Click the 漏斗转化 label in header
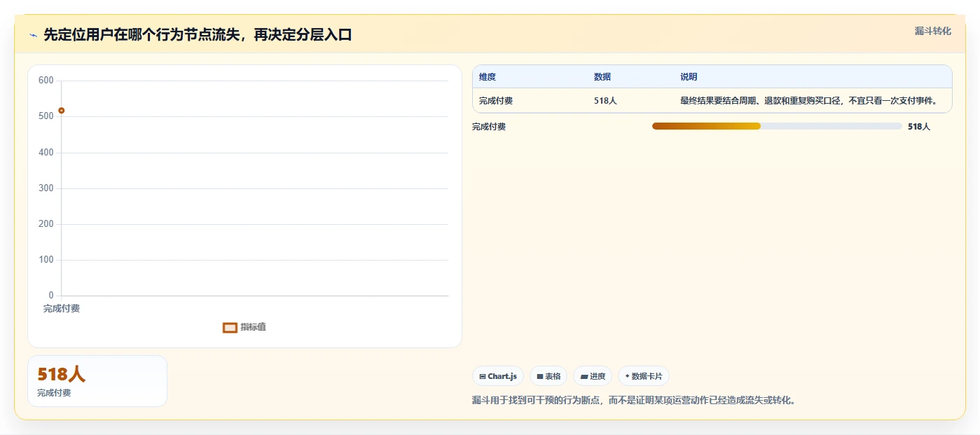980x435 pixels. [932, 31]
